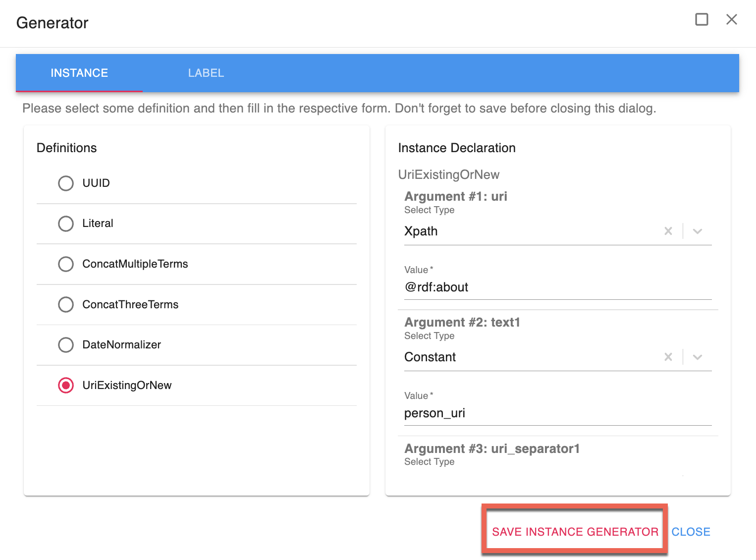Switch to the LABEL tab
This screenshot has width=756, height=560.
206,73
